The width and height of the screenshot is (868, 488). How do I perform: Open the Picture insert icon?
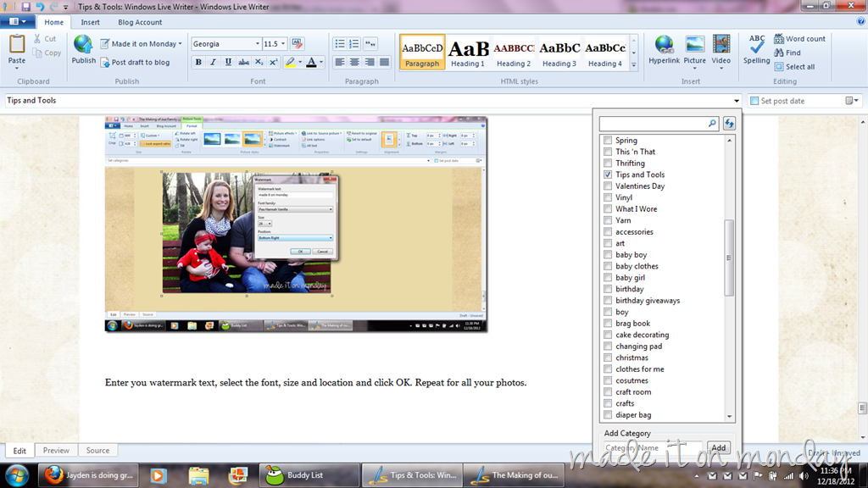pos(695,46)
